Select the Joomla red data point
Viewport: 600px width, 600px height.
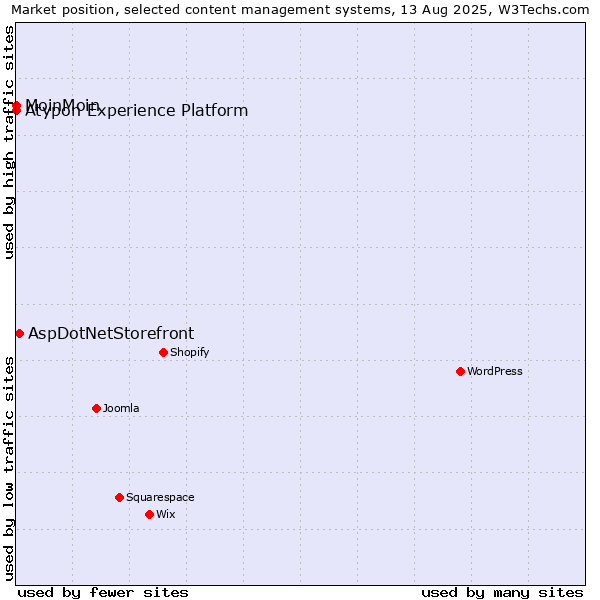point(96,409)
